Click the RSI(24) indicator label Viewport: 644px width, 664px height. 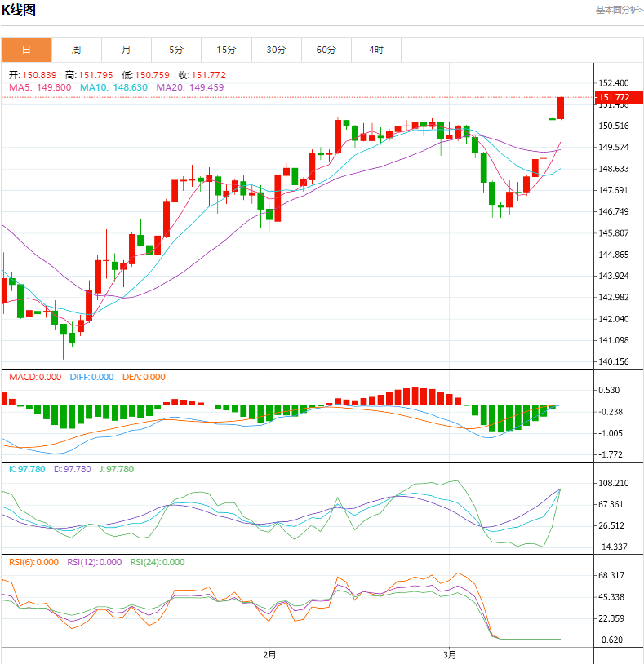click(x=158, y=562)
